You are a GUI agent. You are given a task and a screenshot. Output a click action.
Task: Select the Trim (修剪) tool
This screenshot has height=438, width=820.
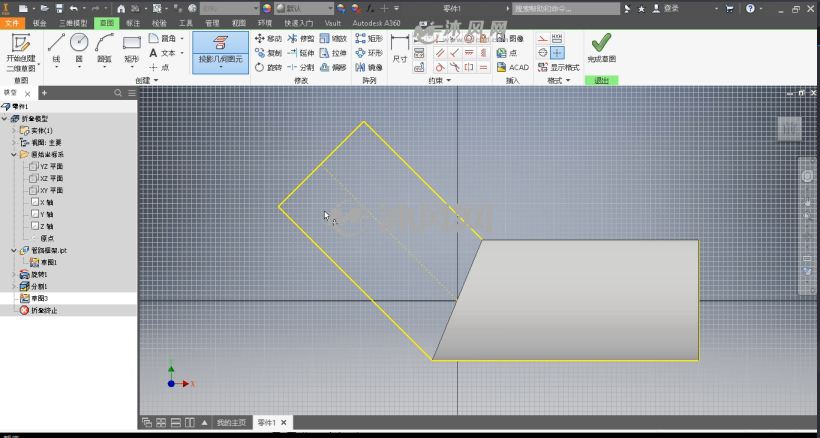(301, 39)
